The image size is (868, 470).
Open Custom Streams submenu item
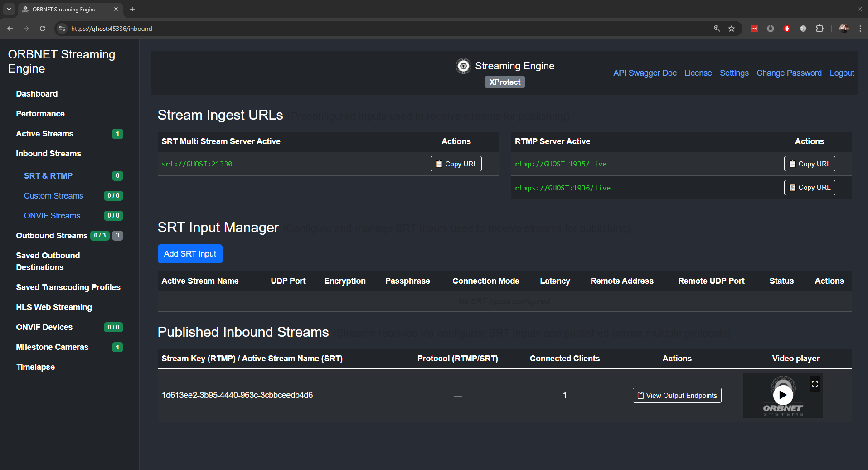tap(53, 196)
